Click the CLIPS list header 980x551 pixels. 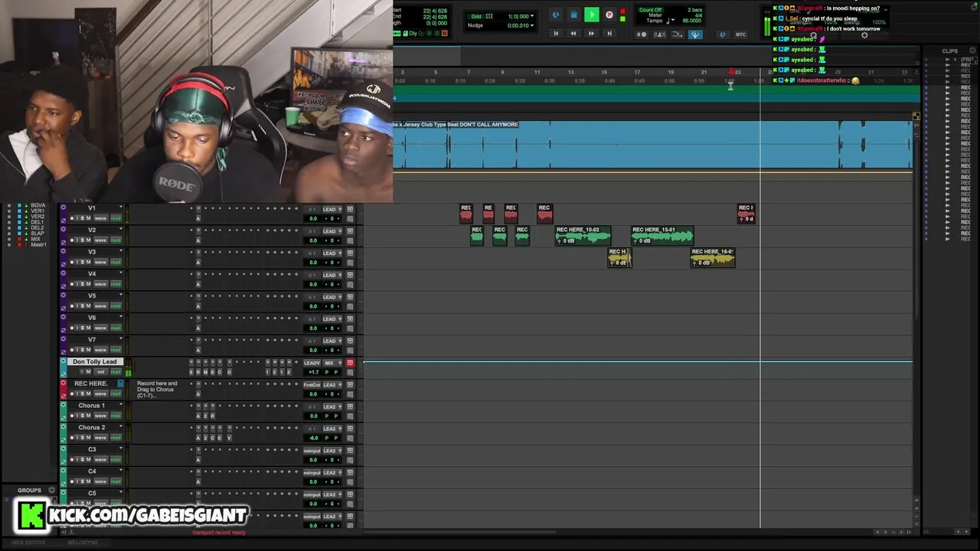tap(950, 51)
